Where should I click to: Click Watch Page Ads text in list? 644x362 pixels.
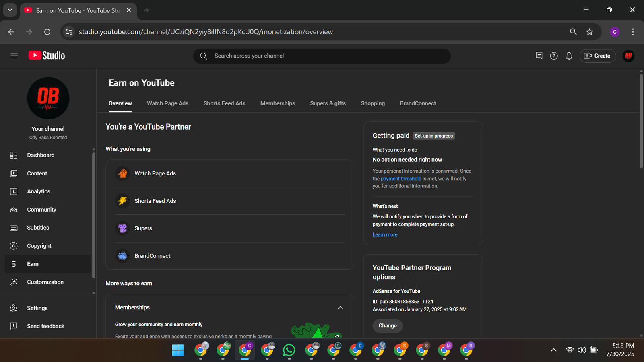155,173
